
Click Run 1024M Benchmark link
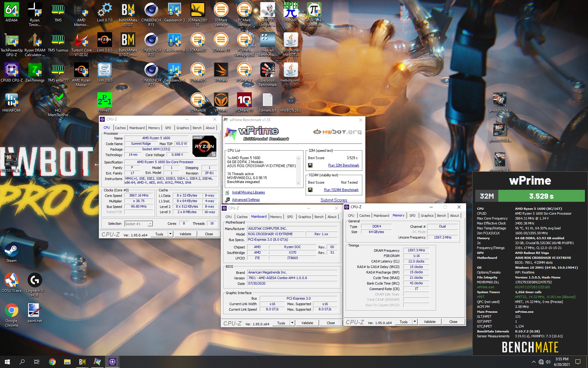coord(341,190)
